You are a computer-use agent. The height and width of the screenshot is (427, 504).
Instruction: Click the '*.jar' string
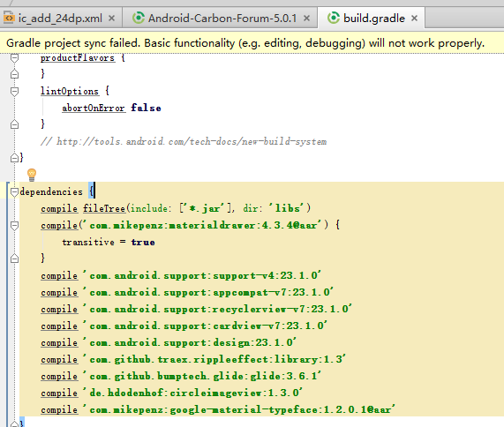pyautogui.click(x=206, y=208)
